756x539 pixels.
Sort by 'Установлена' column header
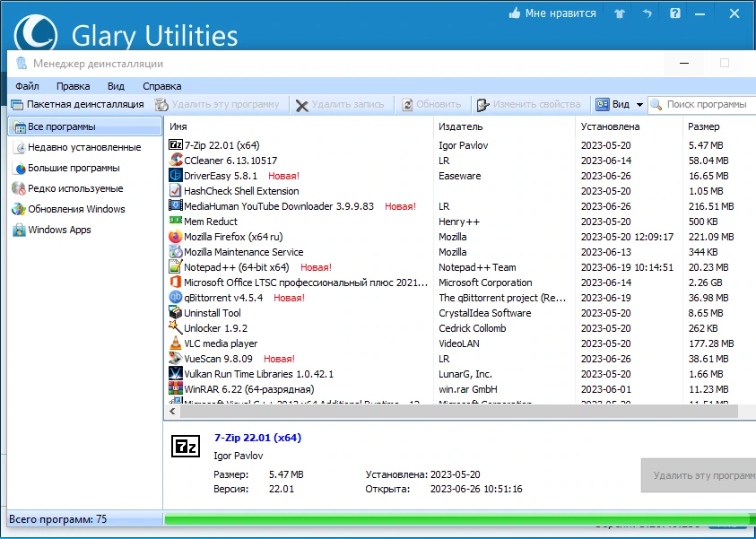629,126
